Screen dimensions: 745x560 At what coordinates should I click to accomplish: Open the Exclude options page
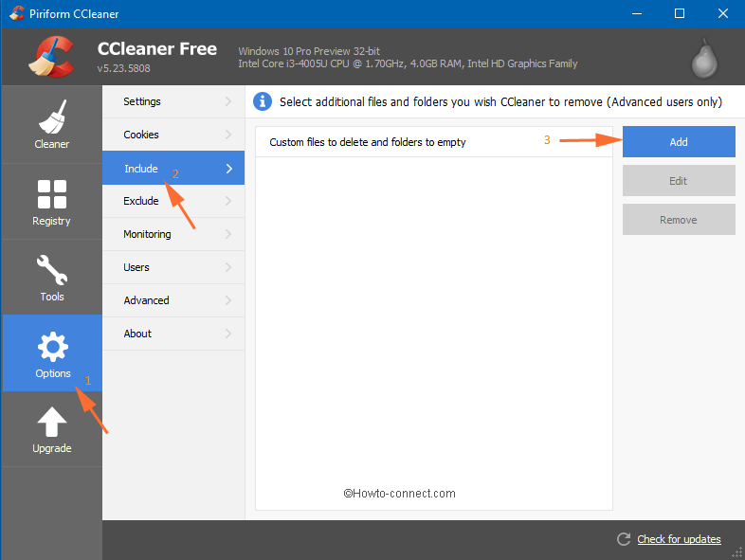pos(173,201)
